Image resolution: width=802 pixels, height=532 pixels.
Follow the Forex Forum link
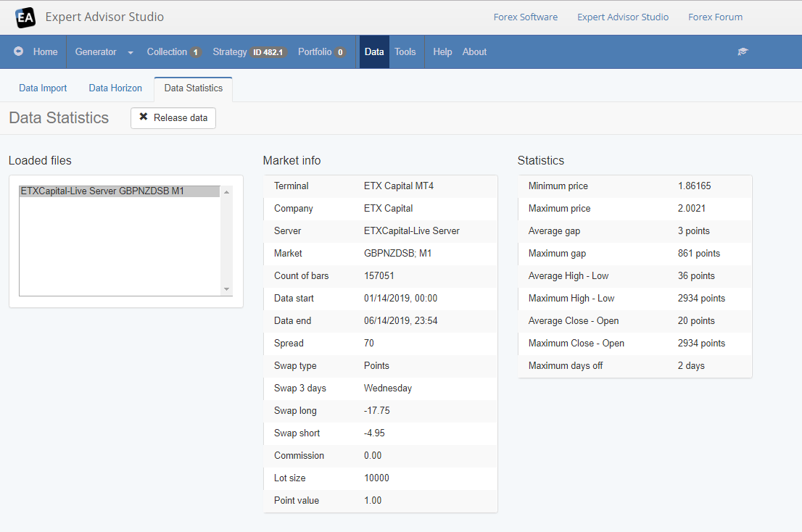tap(715, 17)
